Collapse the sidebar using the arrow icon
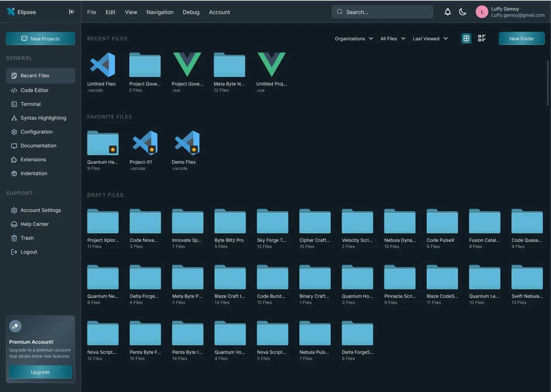This screenshot has width=551, height=392. point(72,12)
